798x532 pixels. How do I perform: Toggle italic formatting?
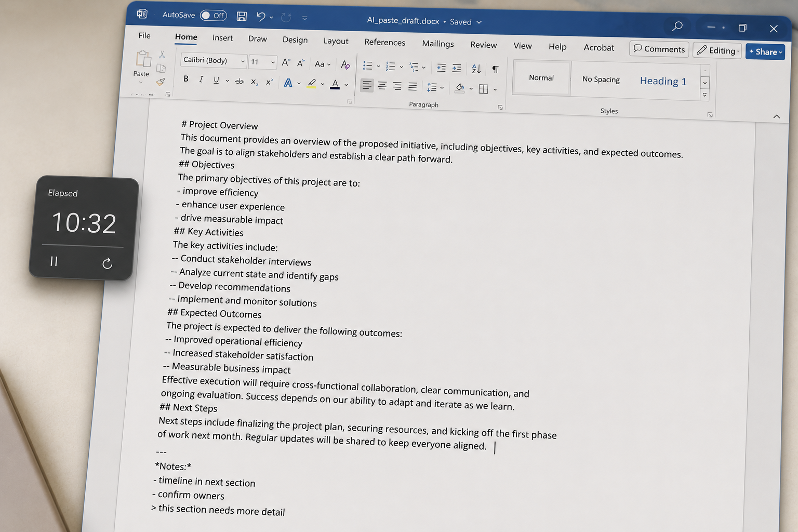coord(201,79)
